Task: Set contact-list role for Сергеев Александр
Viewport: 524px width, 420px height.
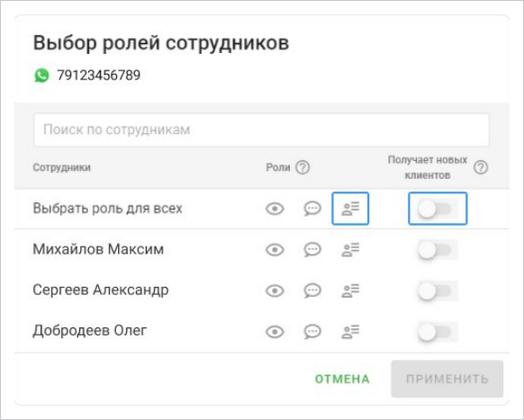Action: point(350,290)
